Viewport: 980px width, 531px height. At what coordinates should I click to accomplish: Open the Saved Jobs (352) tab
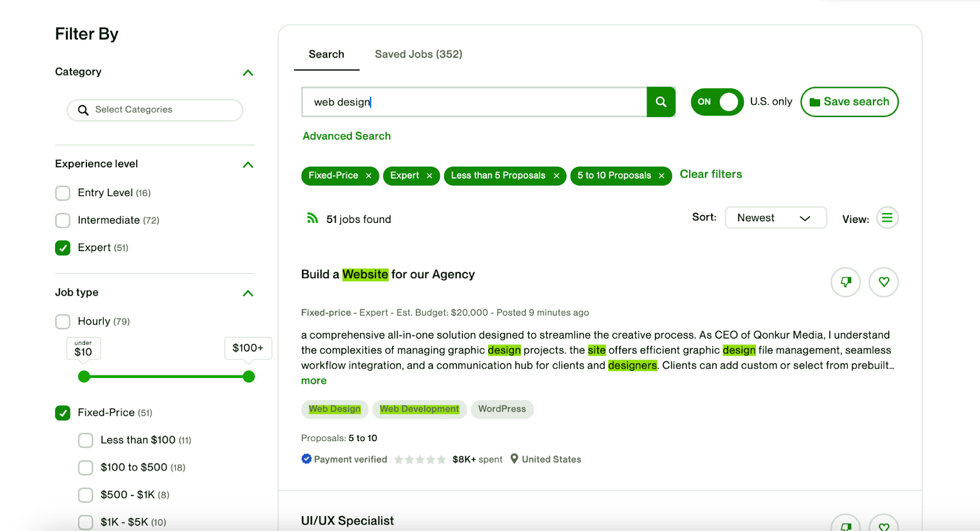(418, 55)
